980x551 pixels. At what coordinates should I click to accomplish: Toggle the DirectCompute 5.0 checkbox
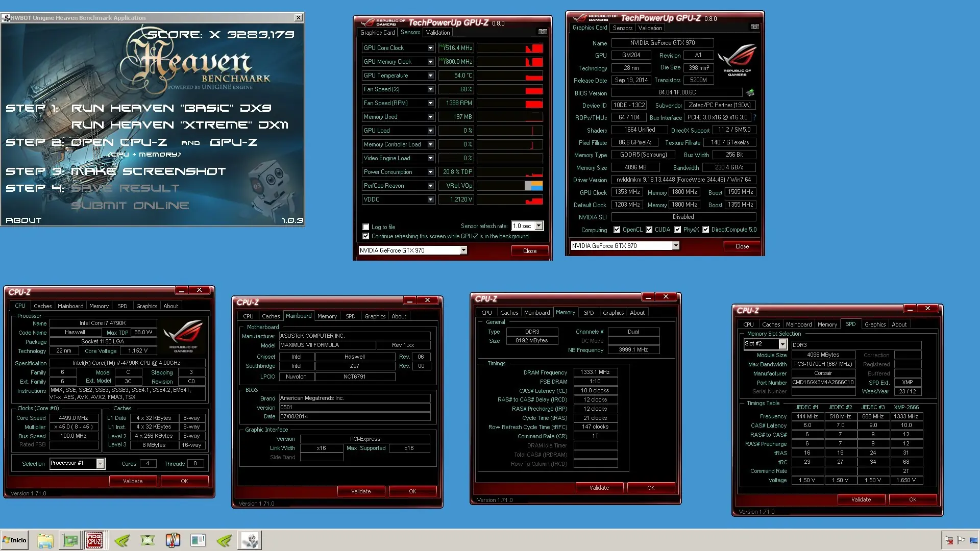coord(705,230)
